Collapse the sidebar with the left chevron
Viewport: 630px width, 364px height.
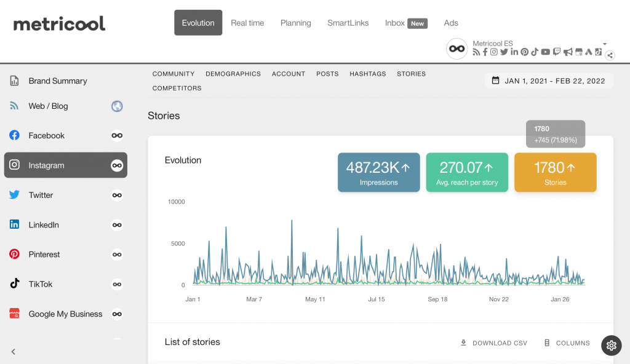14,352
